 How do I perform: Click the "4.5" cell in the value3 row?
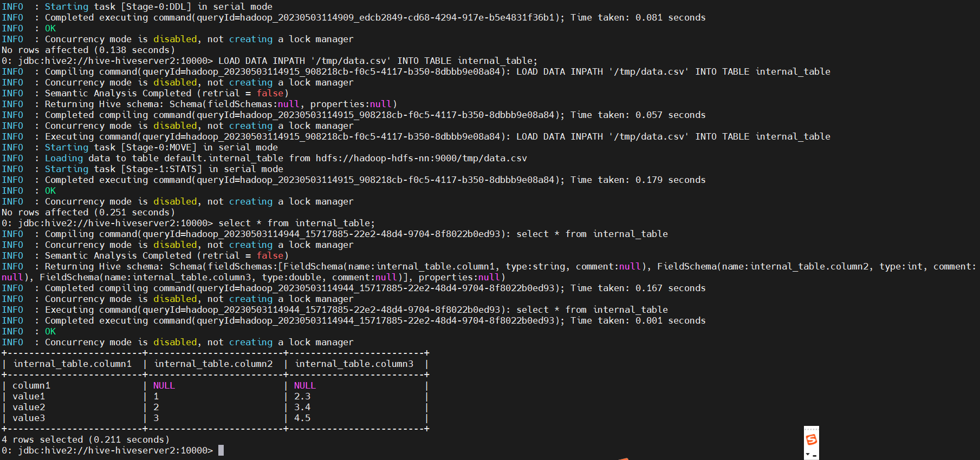coord(302,418)
